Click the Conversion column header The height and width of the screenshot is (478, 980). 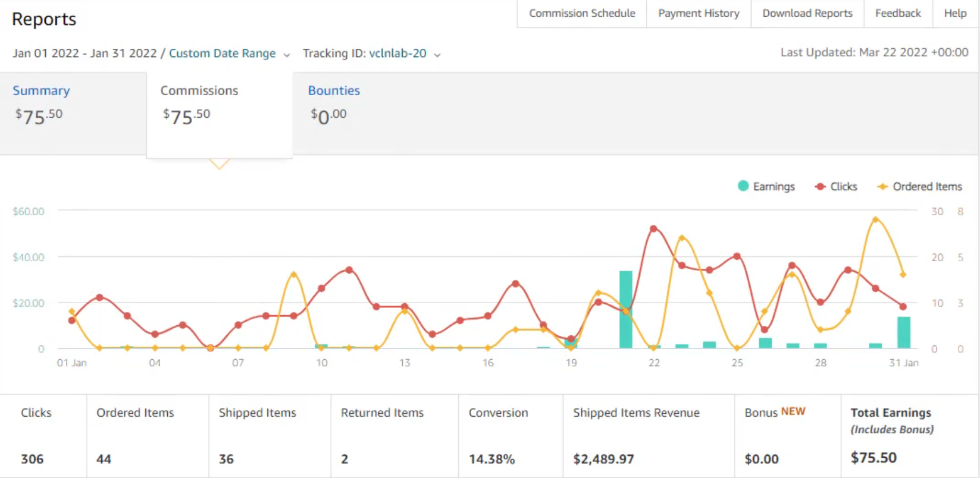click(498, 413)
